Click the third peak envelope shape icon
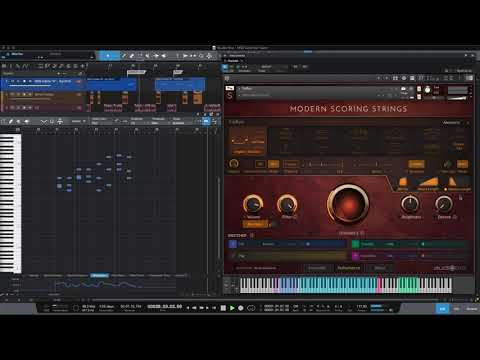The image size is (480, 360). tap(452, 182)
